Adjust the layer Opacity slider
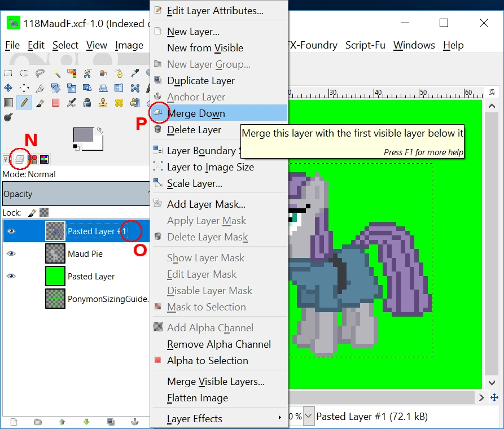Image resolution: width=504 pixels, height=429 pixels. (x=76, y=194)
